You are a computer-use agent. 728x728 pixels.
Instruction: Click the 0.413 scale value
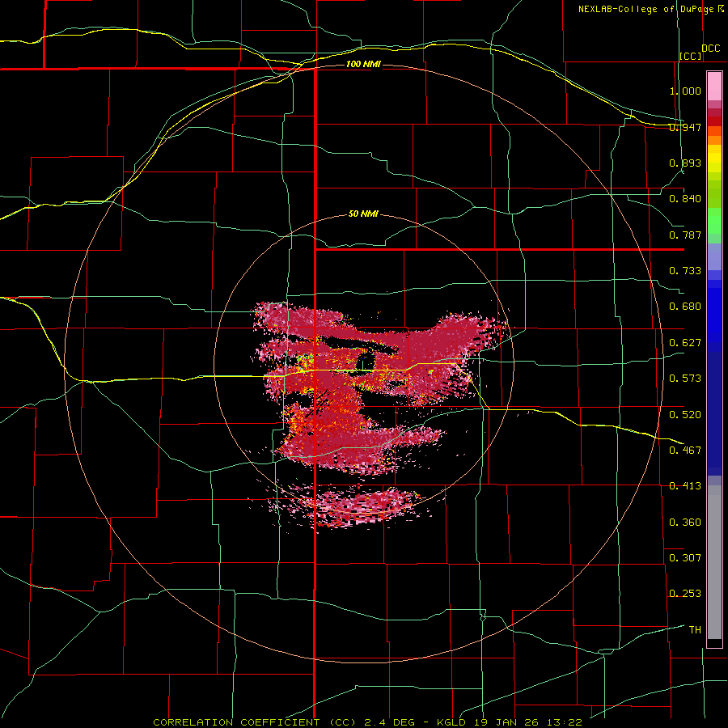click(685, 486)
